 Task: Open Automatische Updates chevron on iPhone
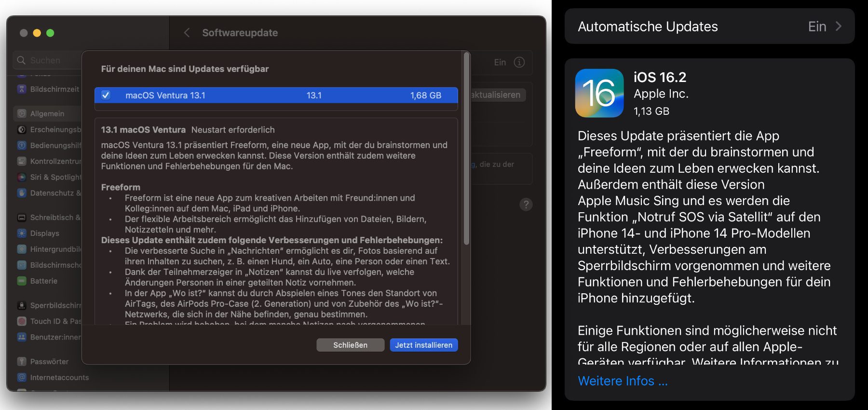(838, 27)
